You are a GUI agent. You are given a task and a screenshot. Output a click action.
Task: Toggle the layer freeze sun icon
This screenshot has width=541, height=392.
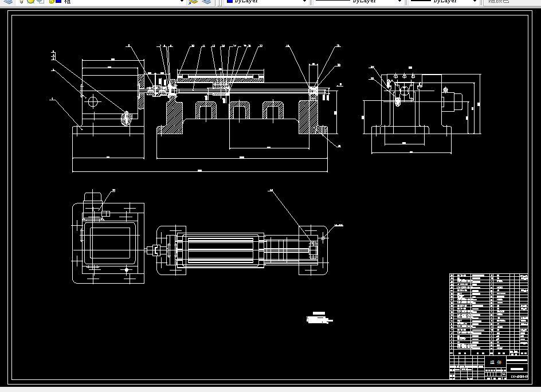pos(31,1)
